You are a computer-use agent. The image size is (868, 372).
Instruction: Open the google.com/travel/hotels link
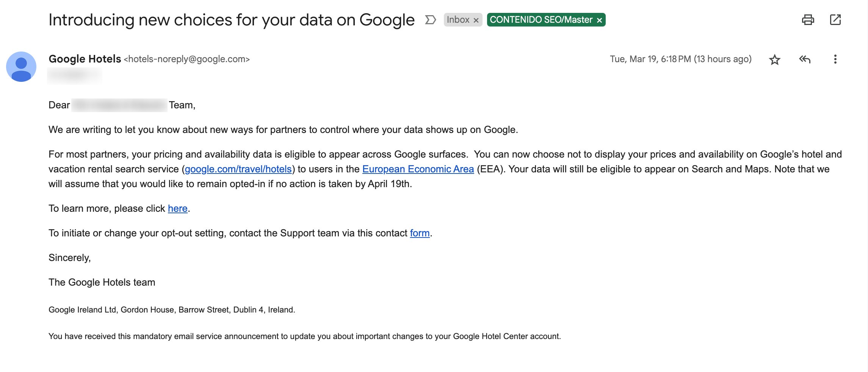238,169
